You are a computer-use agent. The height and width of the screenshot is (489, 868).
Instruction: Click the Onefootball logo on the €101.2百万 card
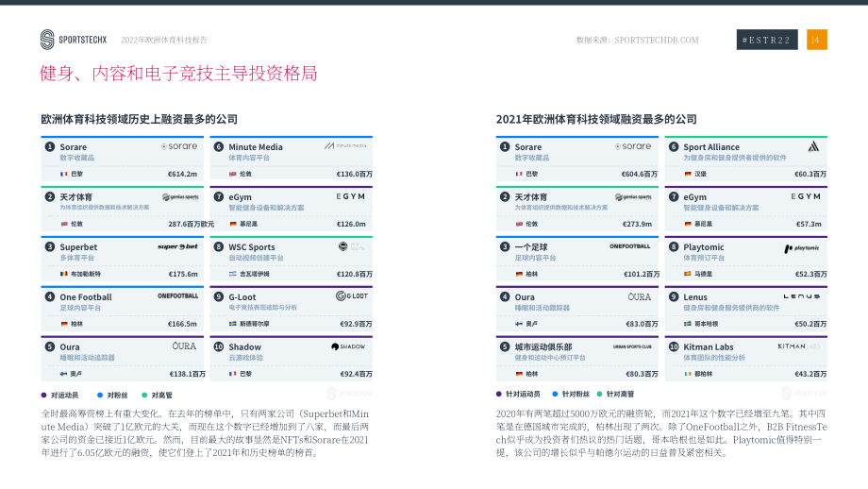point(630,246)
